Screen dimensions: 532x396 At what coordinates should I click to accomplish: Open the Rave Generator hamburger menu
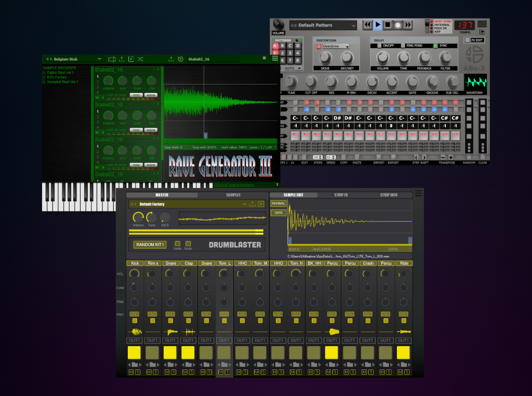pyautogui.click(x=275, y=59)
